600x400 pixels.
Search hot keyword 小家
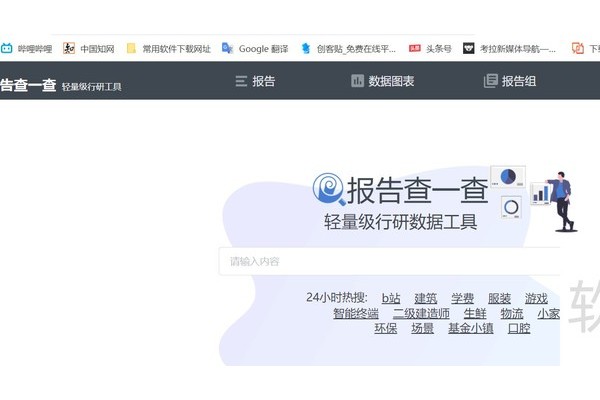point(548,313)
